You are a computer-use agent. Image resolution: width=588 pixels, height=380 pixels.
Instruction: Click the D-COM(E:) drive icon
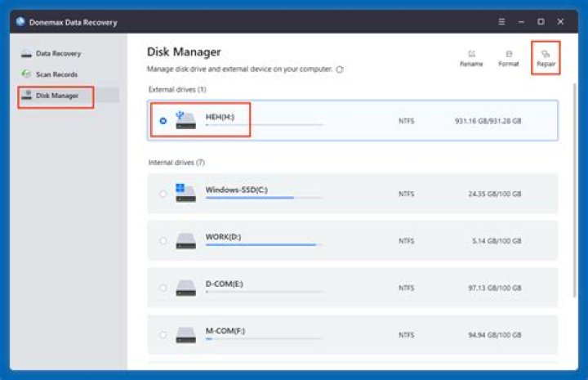(x=185, y=288)
